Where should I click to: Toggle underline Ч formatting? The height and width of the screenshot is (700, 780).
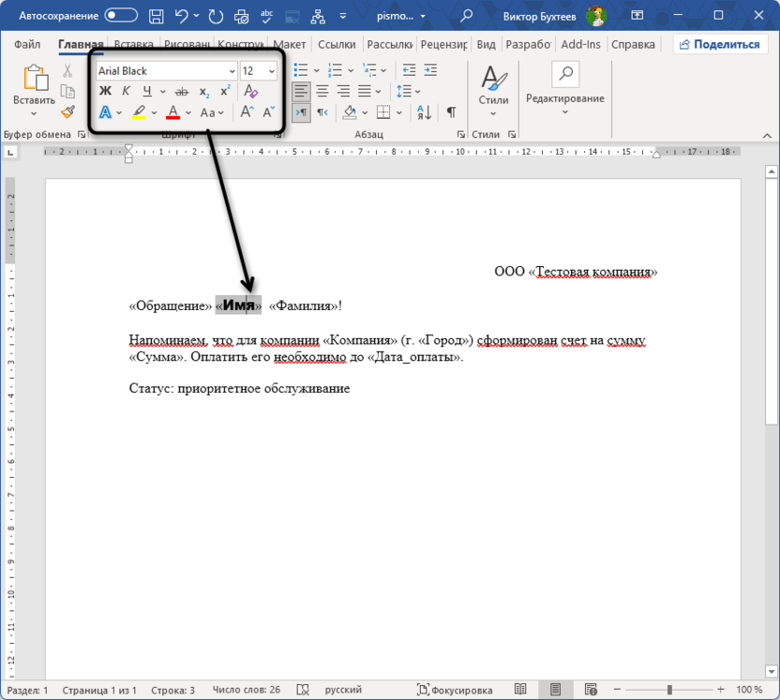pyautogui.click(x=147, y=91)
